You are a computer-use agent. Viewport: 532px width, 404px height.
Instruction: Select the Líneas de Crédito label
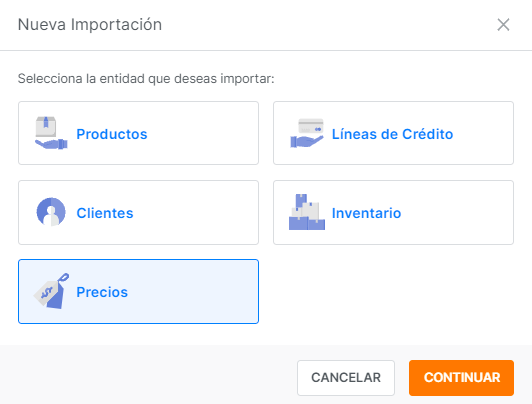click(392, 134)
